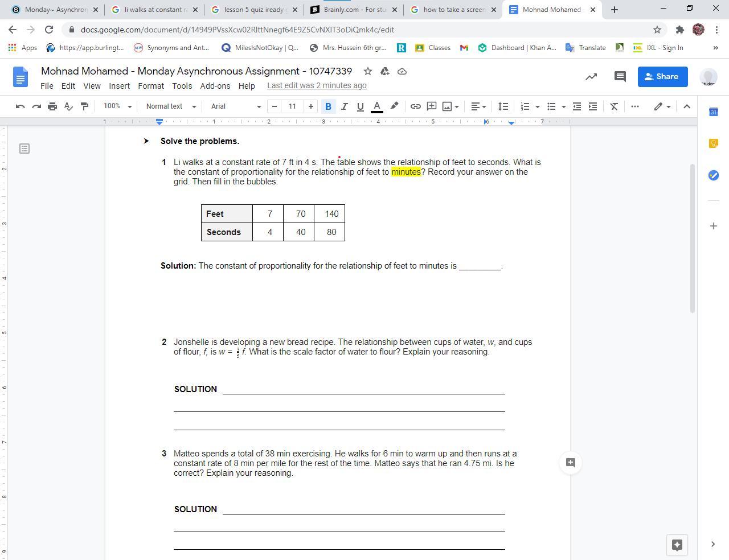Insert a link using link icon
The height and width of the screenshot is (560, 729).
click(x=416, y=106)
